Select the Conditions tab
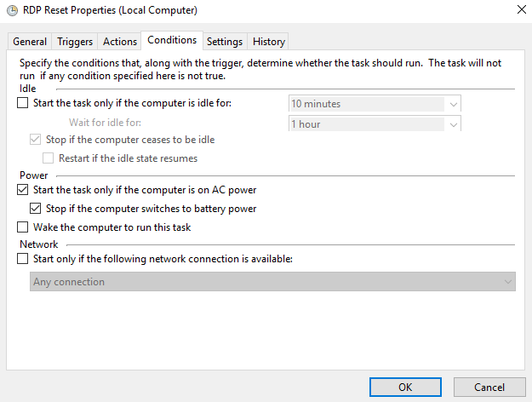This screenshot has height=402, width=532. pyautogui.click(x=172, y=40)
